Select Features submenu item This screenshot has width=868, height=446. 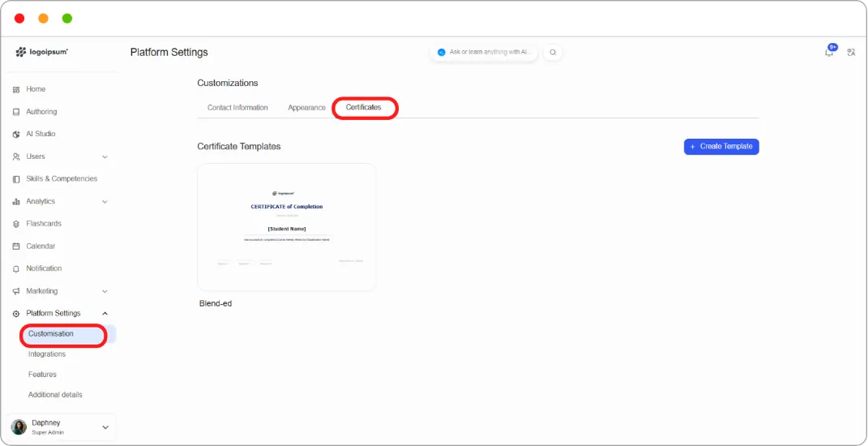(x=42, y=375)
